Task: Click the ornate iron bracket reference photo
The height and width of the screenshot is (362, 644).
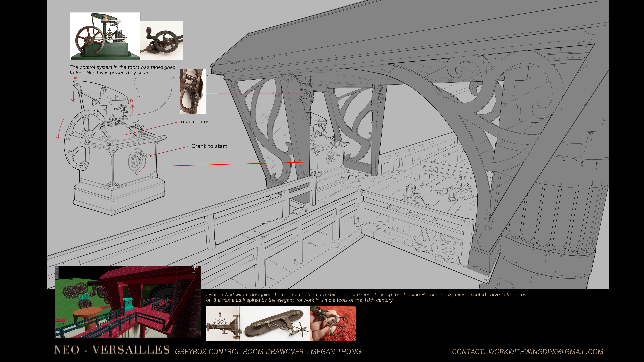Action: pyautogui.click(x=193, y=91)
